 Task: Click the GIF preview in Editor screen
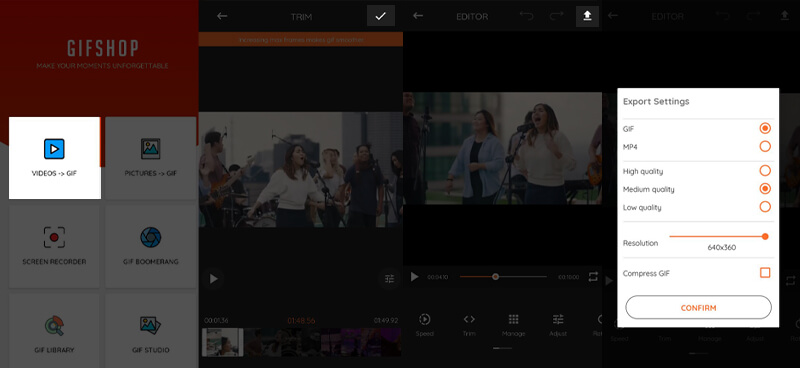(503, 148)
